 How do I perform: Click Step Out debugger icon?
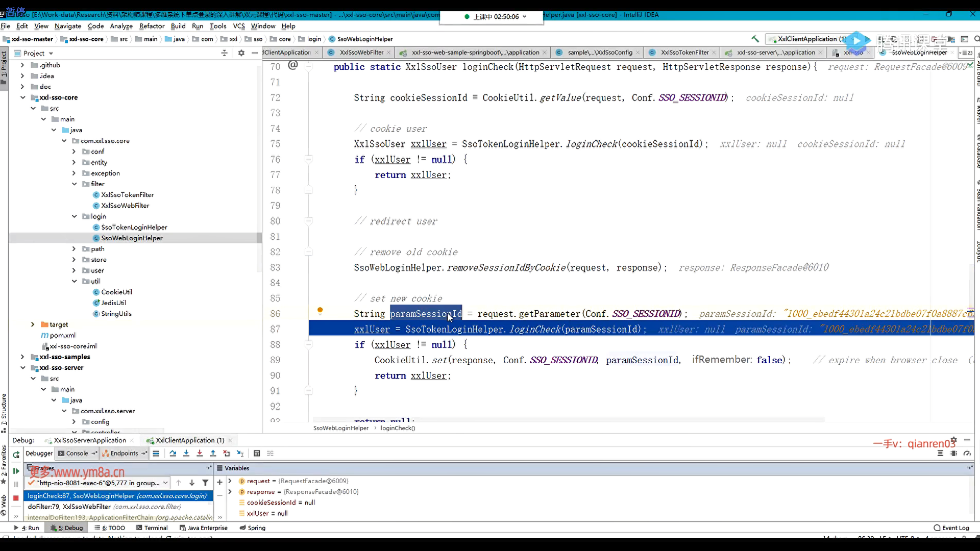(213, 453)
